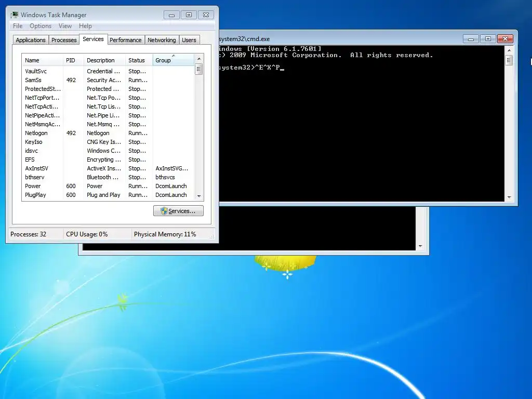Click background console scrollbar down arrow
The width and height of the screenshot is (532, 399).
pos(420,246)
